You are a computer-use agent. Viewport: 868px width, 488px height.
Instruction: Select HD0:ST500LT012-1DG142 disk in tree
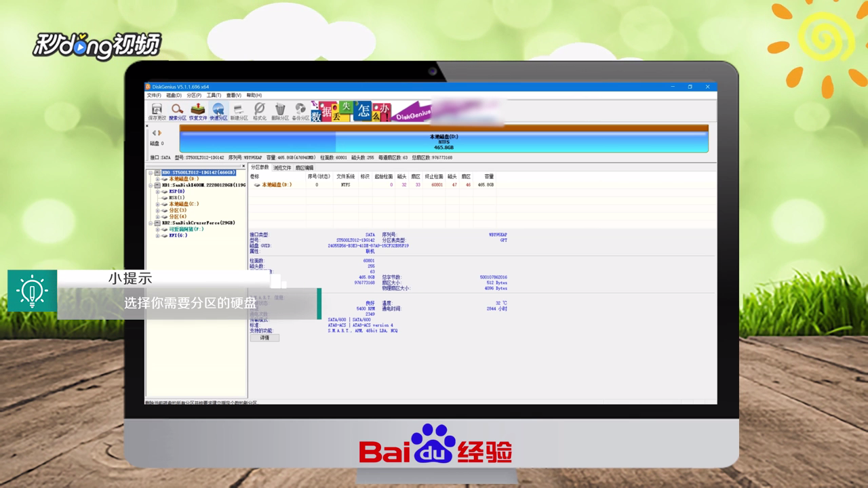(x=199, y=173)
